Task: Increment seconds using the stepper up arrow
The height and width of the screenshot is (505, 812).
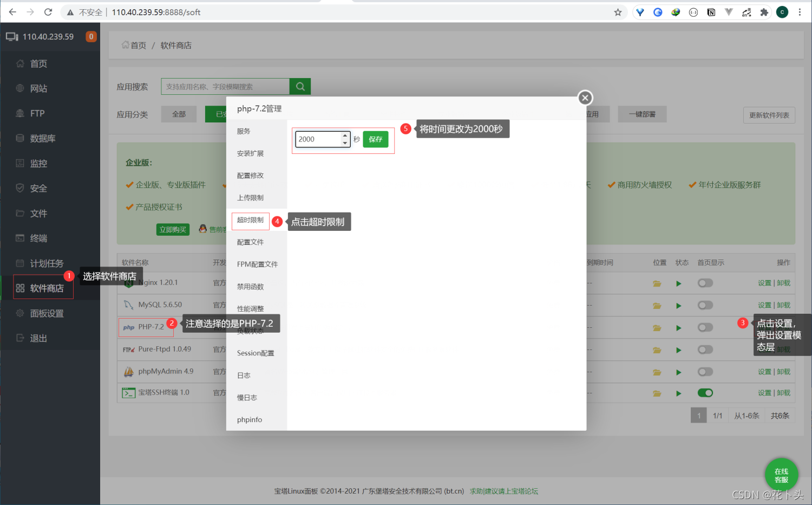Action: pos(345,136)
